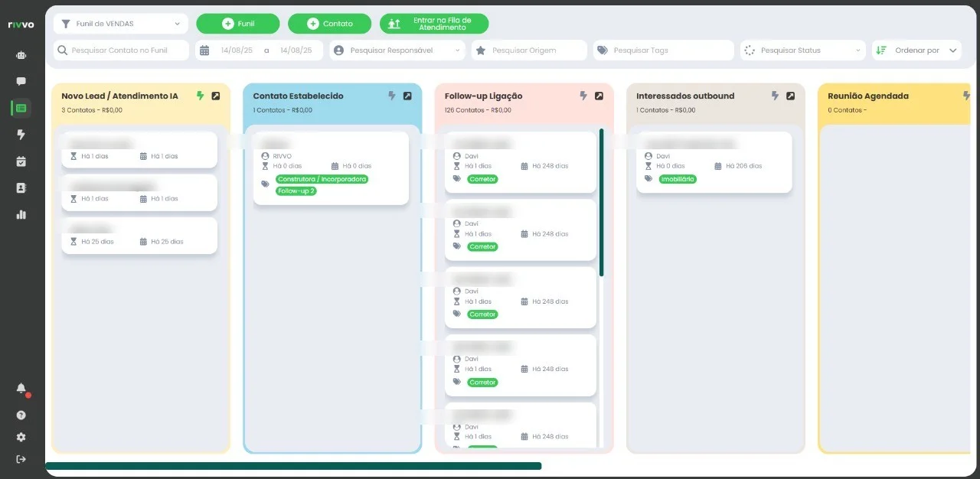The width and height of the screenshot is (980, 479).
Task: Toggle the Corretor tag on a Follow-up card
Action: 482,179
